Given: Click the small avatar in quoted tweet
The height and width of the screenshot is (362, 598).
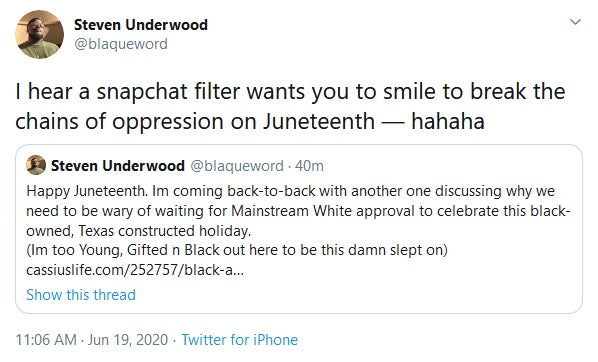Looking at the screenshot, I should [x=36, y=165].
